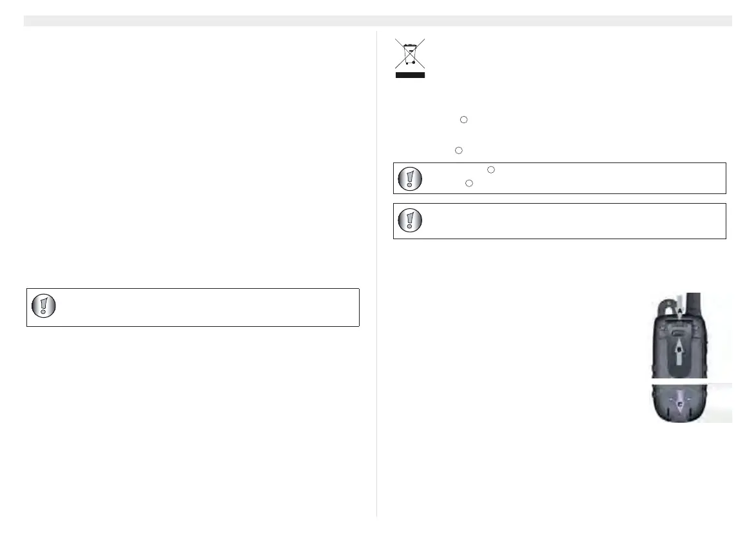
Task: Click the lower circle inside the first right note box
Action: click(x=469, y=184)
